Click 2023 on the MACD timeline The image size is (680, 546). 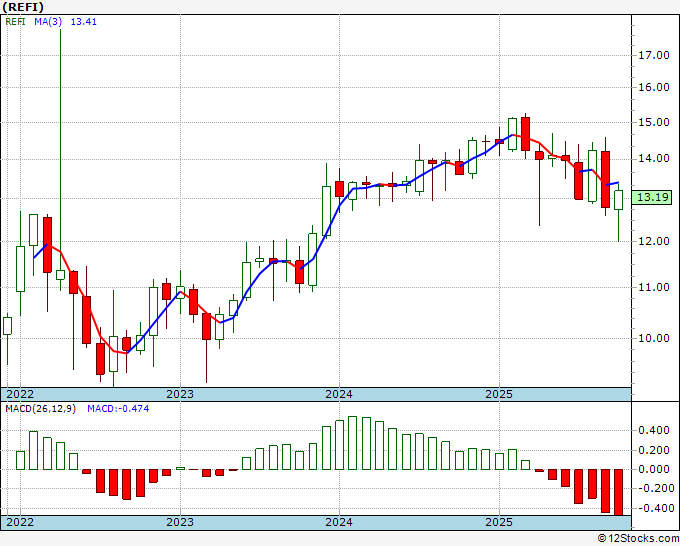(180, 522)
